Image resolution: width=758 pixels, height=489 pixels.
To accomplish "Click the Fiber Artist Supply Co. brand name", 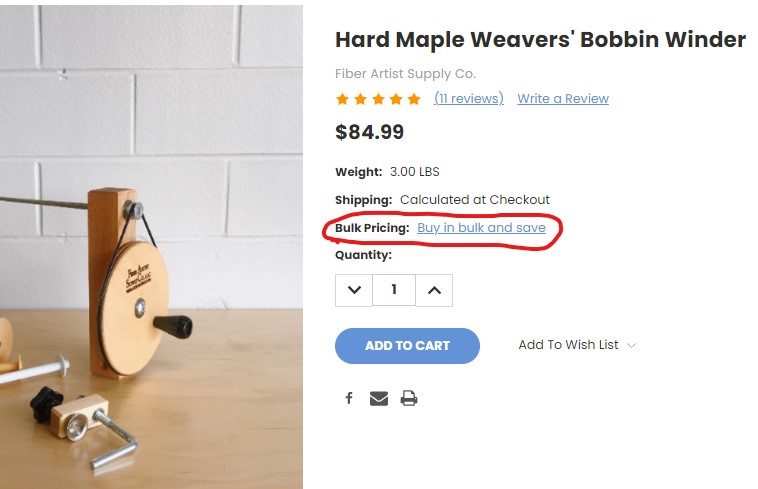I will tap(405, 74).
